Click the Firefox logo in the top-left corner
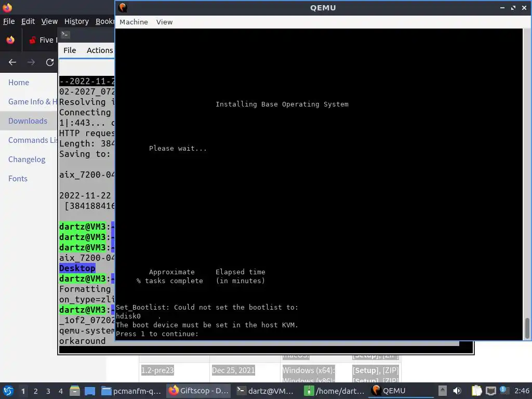 click(x=7, y=7)
